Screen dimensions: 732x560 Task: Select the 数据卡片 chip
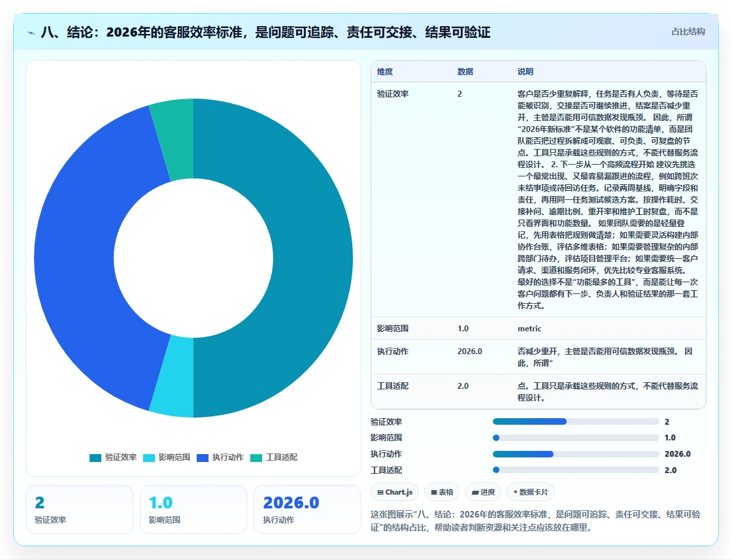(x=530, y=492)
